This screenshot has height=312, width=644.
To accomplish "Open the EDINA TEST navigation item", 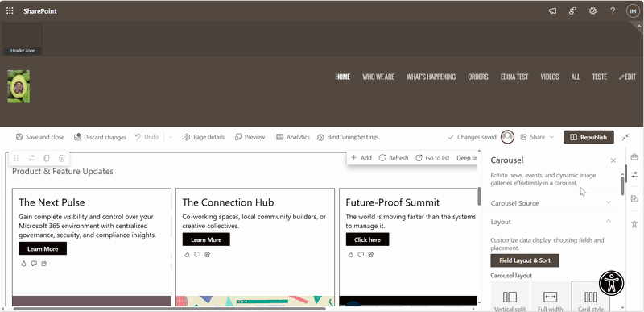I will (514, 77).
